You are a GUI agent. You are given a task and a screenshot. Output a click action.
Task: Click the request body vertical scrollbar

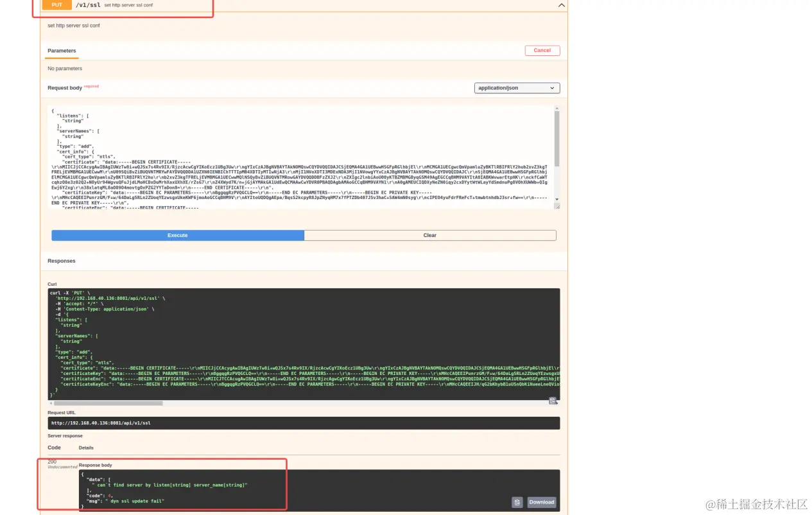pos(557,138)
